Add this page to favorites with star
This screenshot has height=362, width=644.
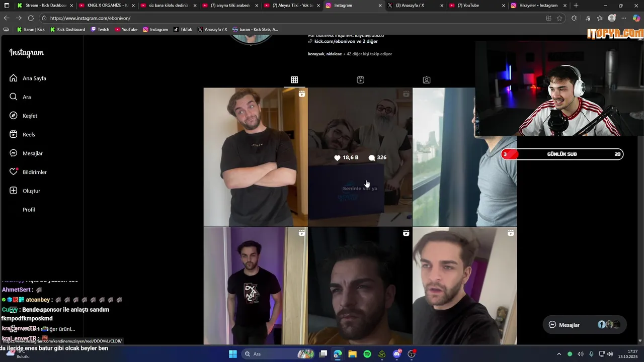[559, 18]
